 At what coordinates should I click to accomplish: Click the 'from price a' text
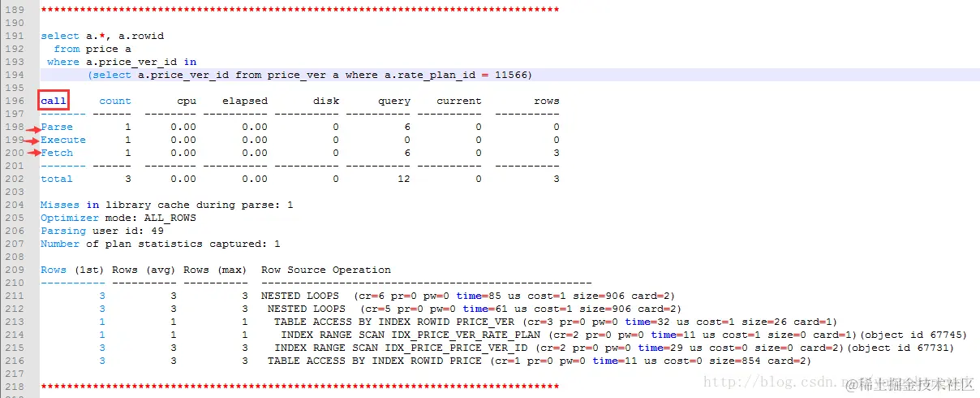pos(92,49)
